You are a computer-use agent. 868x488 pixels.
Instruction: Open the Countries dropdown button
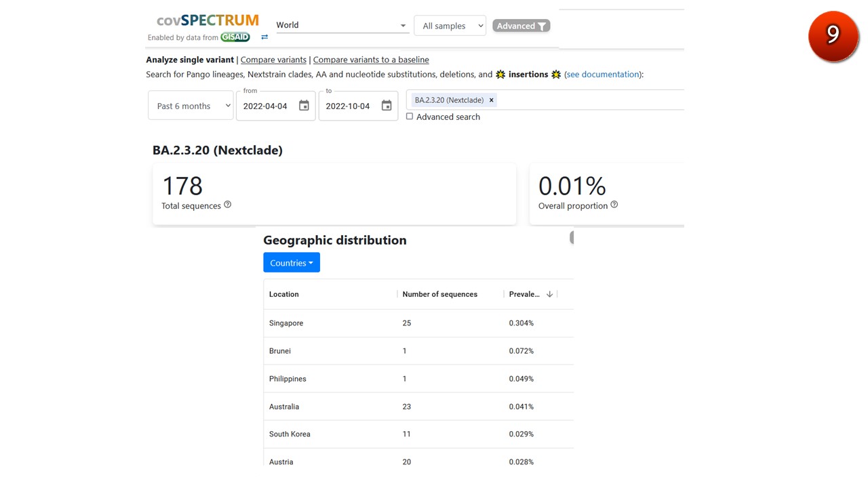(x=292, y=262)
